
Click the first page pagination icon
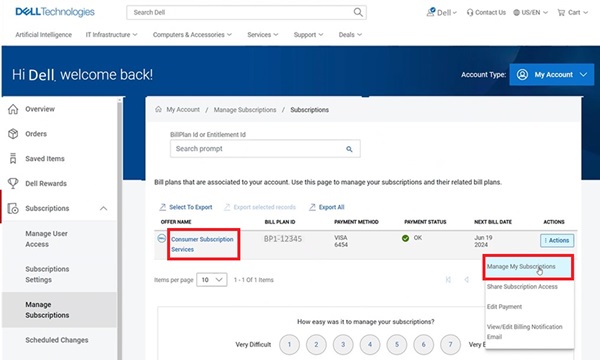pyautogui.click(x=448, y=280)
